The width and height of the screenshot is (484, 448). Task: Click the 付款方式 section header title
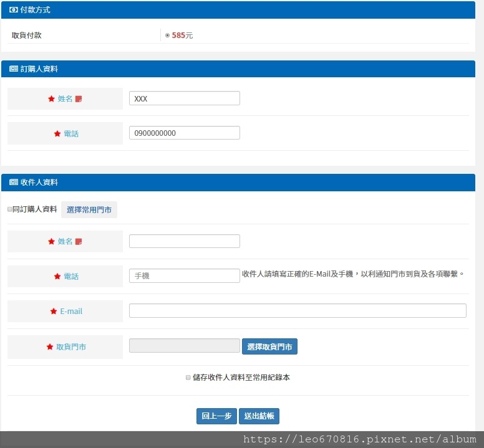(x=35, y=10)
